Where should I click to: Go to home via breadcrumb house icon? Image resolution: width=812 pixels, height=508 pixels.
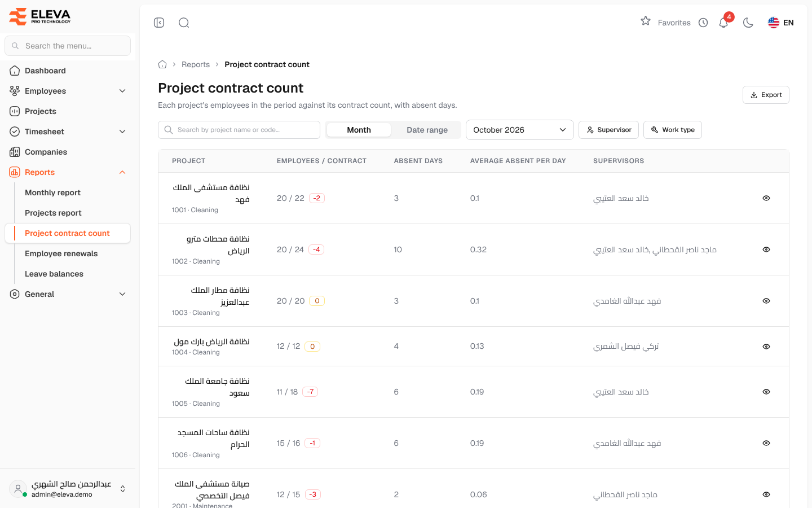pos(162,64)
